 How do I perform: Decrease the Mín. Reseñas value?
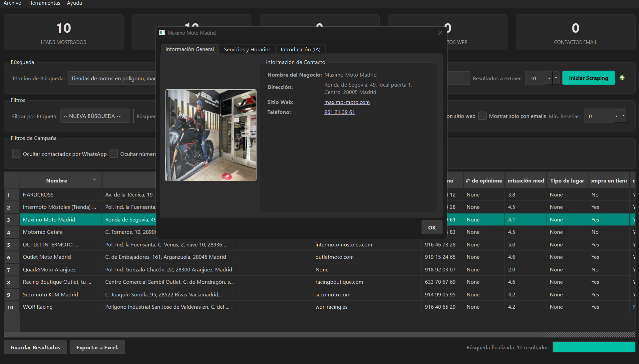623,116
